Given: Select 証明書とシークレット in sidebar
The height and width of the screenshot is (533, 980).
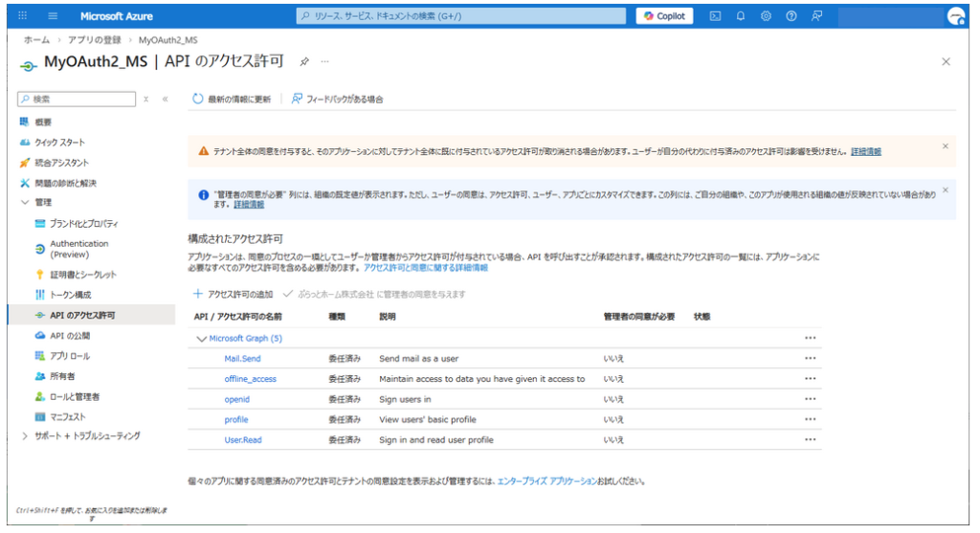Looking at the screenshot, I should 82,275.
